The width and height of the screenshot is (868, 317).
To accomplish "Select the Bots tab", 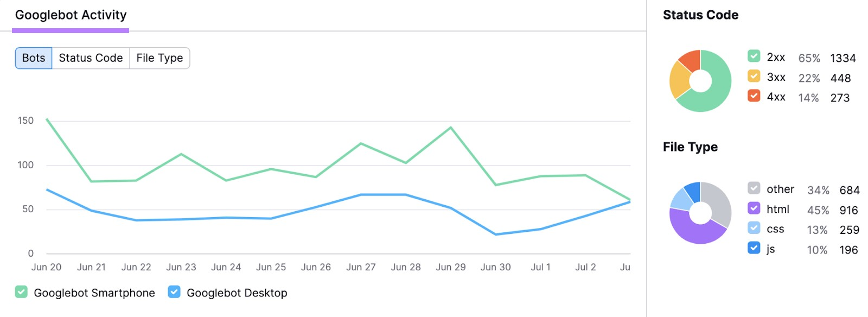I will pos(33,58).
